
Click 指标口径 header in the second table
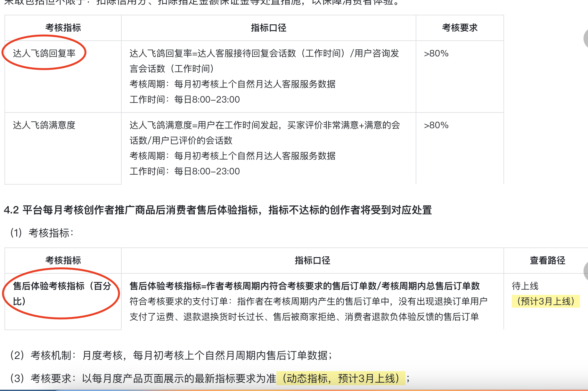tap(312, 261)
